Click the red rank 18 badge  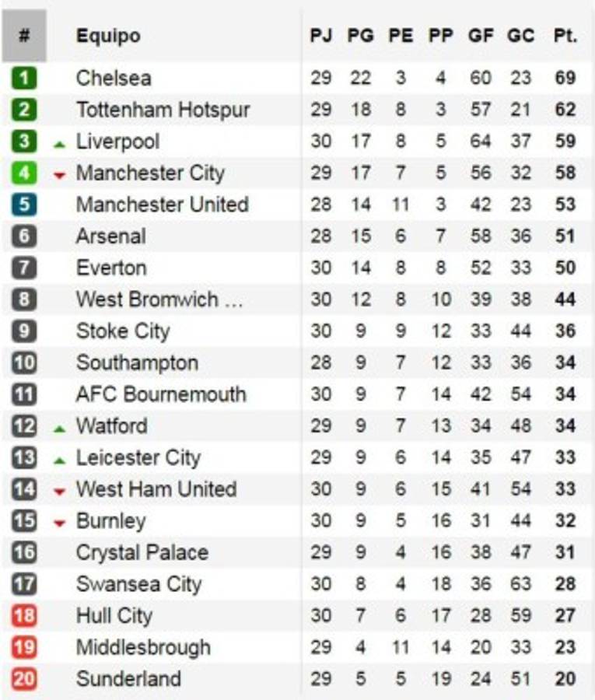tap(24, 616)
